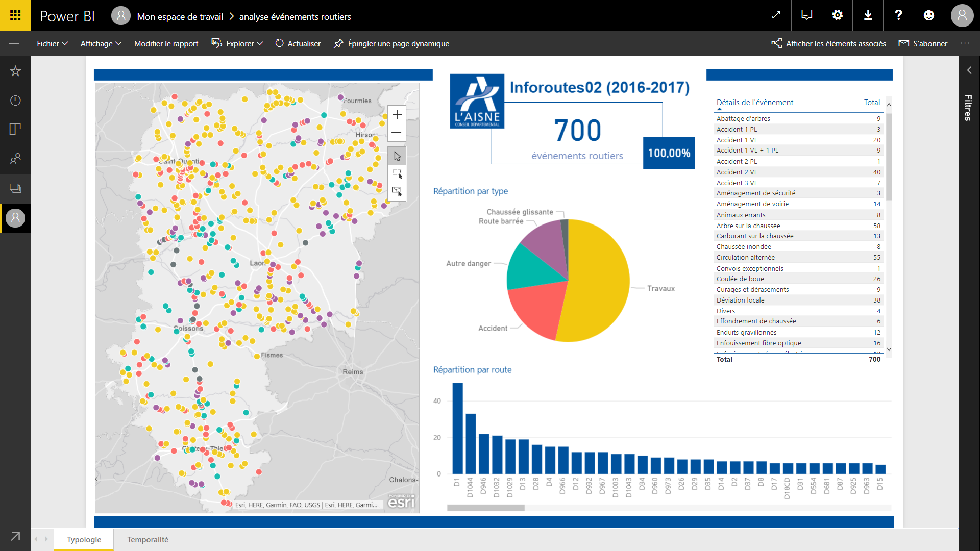Image resolution: width=980 pixels, height=551 pixels.
Task: Click Épingler une page dynamique
Action: (x=391, y=44)
